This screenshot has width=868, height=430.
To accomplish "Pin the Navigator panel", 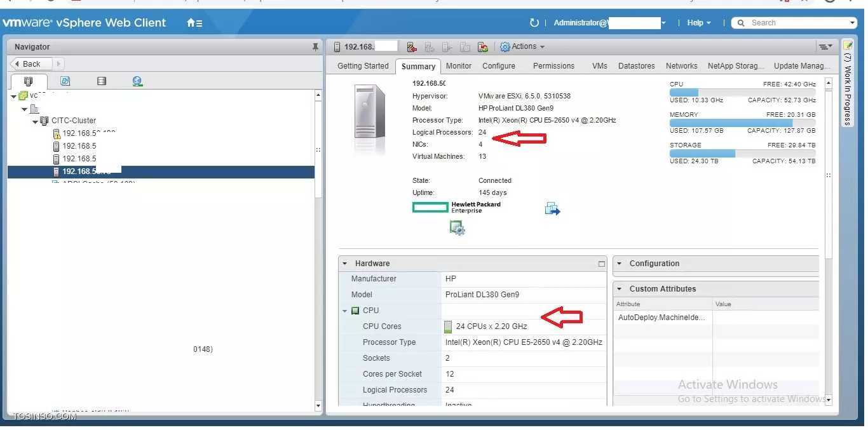I will click(315, 47).
